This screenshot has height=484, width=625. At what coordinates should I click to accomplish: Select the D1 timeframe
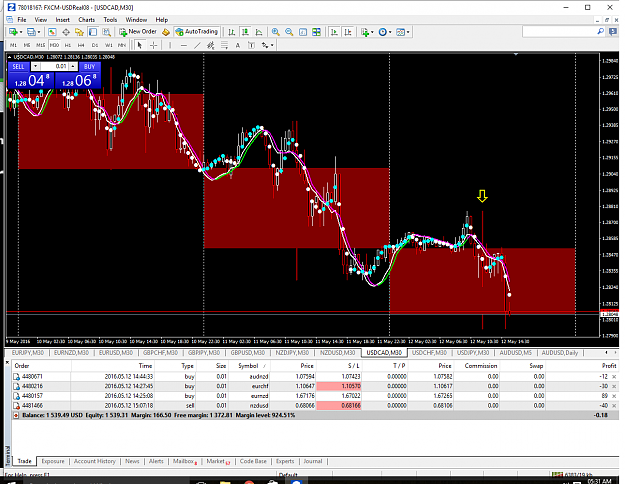tap(95, 45)
